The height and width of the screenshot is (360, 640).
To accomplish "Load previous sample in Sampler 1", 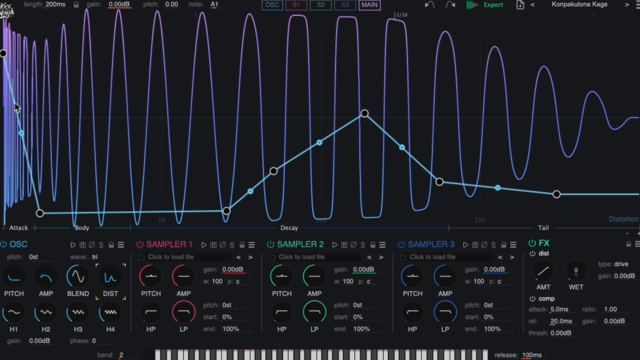I will pyautogui.click(x=238, y=257).
